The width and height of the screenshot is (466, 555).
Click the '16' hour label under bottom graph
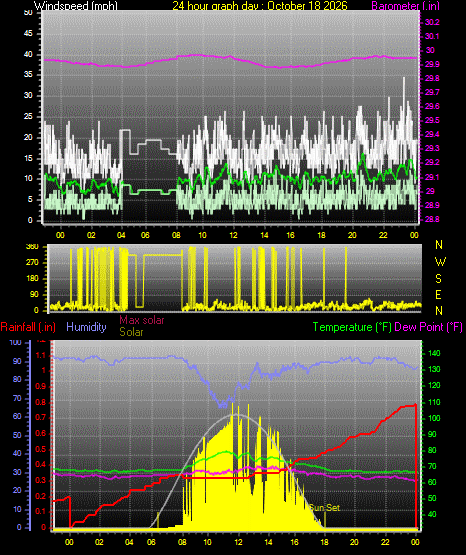click(294, 542)
